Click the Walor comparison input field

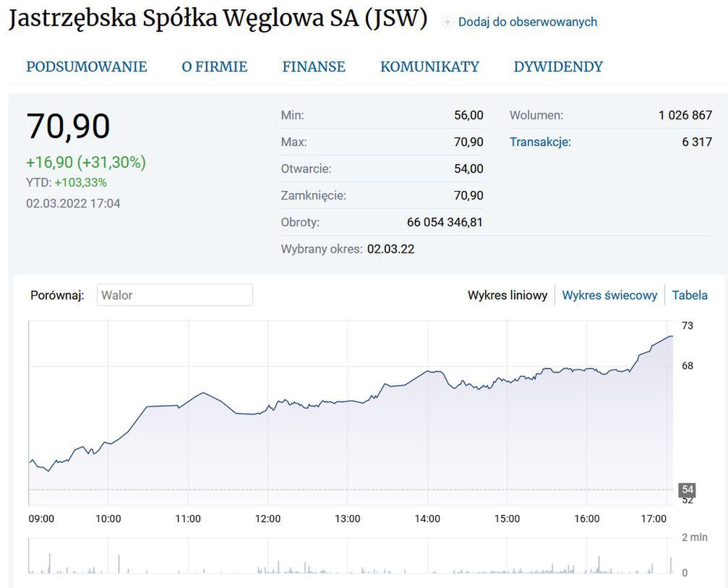(175, 295)
